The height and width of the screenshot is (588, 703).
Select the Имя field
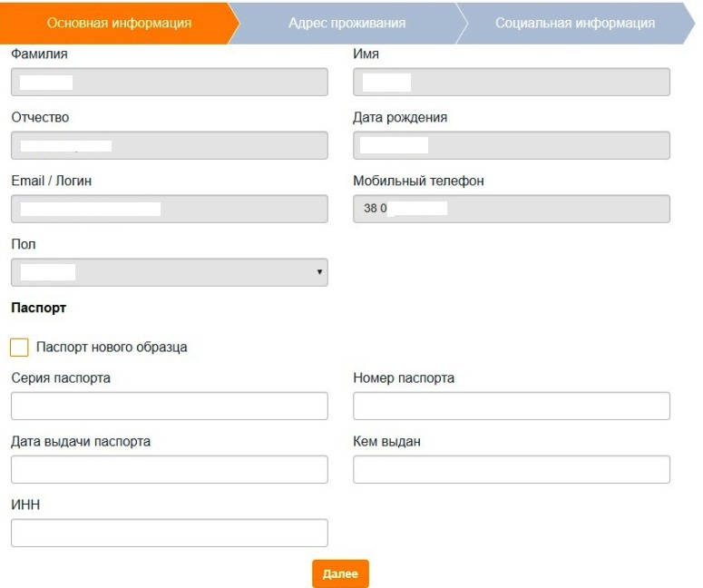[511, 83]
